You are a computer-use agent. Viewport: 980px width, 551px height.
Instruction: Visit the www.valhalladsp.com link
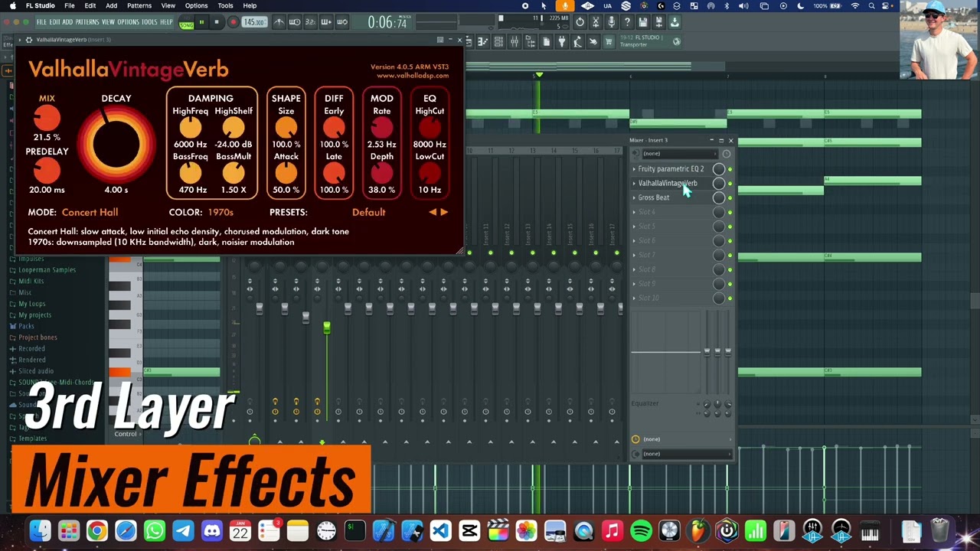click(x=413, y=75)
